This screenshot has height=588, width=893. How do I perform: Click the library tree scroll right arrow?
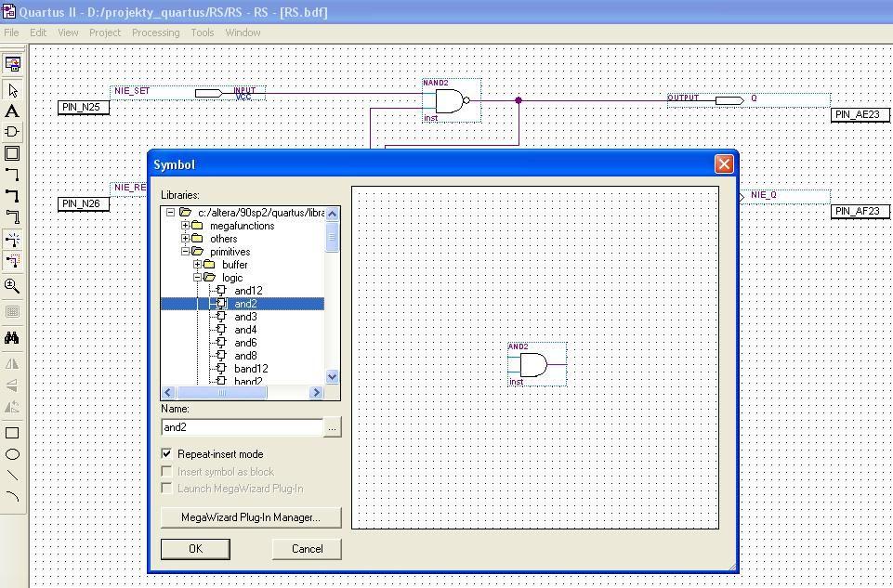pyautogui.click(x=316, y=393)
